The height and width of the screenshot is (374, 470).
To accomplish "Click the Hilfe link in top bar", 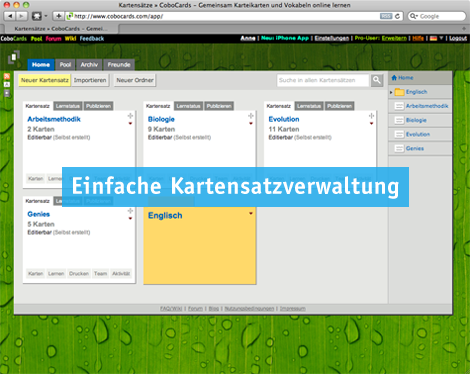I will [x=418, y=38].
